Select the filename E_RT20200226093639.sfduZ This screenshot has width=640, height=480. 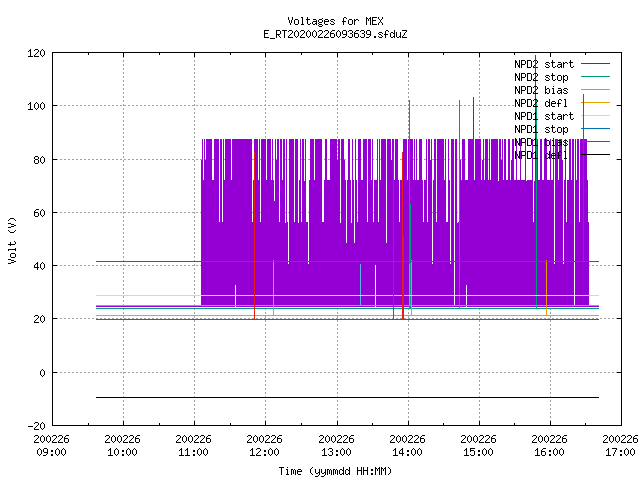coord(335,34)
